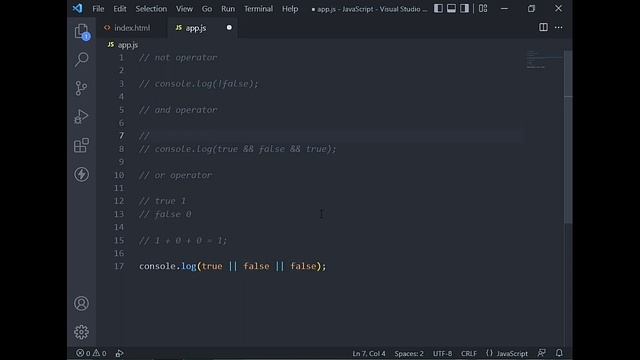This screenshot has width=640, height=360.
Task: Click the '// not operator' comment
Action: pos(178,58)
